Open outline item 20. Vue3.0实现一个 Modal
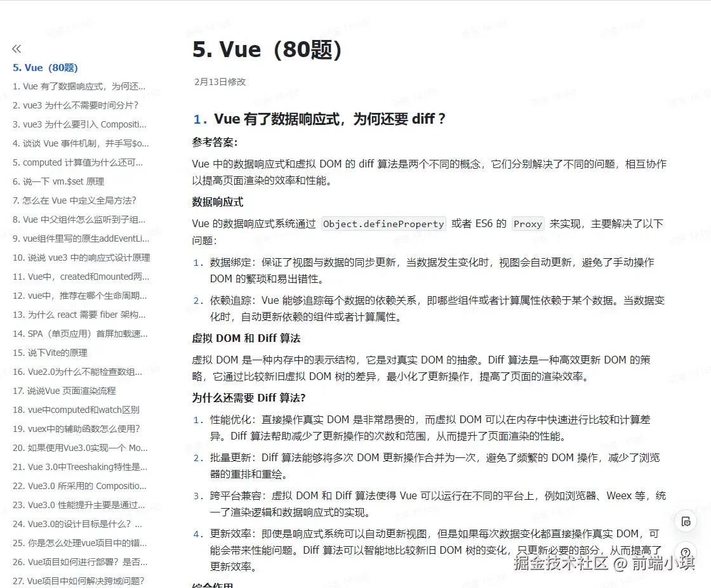 (80, 448)
